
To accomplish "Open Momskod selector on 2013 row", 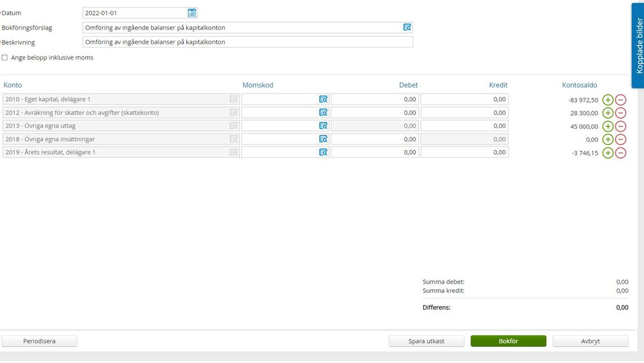I will pos(323,126).
